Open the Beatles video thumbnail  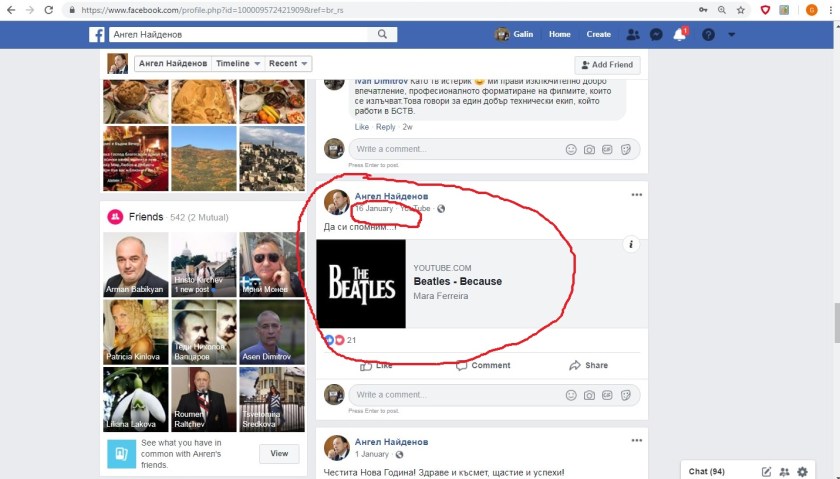point(361,284)
